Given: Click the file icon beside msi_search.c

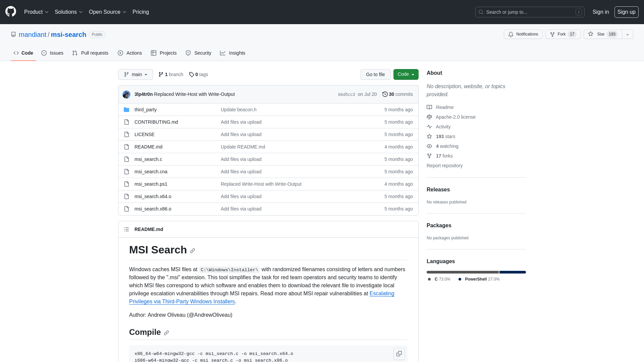Looking at the screenshot, I should click(x=126, y=159).
